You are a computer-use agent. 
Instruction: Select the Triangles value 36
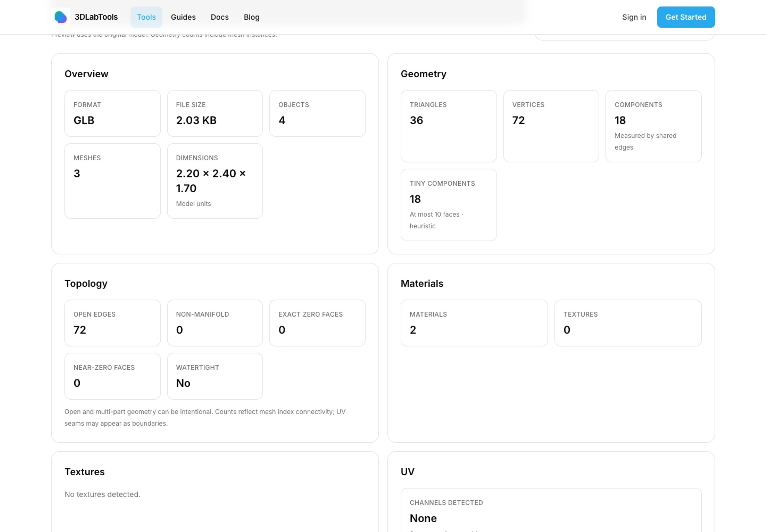pyautogui.click(x=416, y=120)
